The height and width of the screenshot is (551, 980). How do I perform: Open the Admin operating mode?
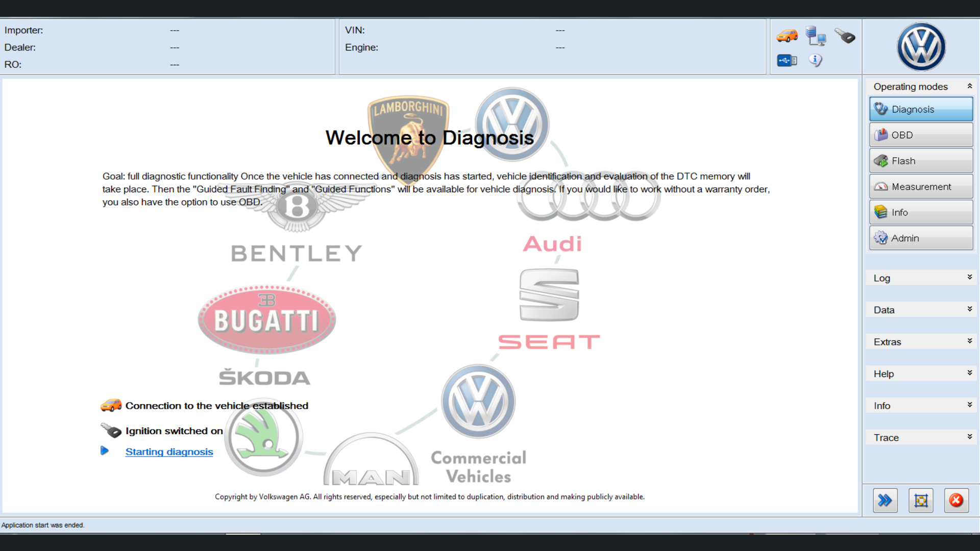tap(921, 238)
